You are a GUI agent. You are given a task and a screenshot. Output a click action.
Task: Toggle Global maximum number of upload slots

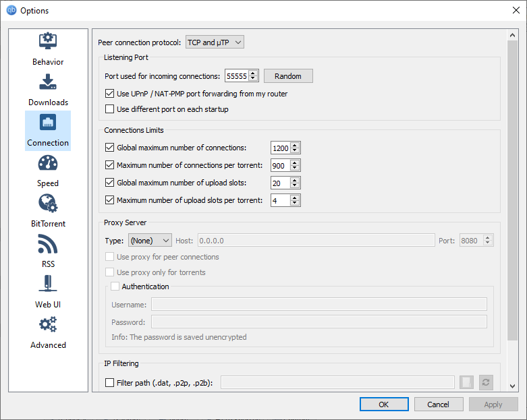tap(109, 182)
